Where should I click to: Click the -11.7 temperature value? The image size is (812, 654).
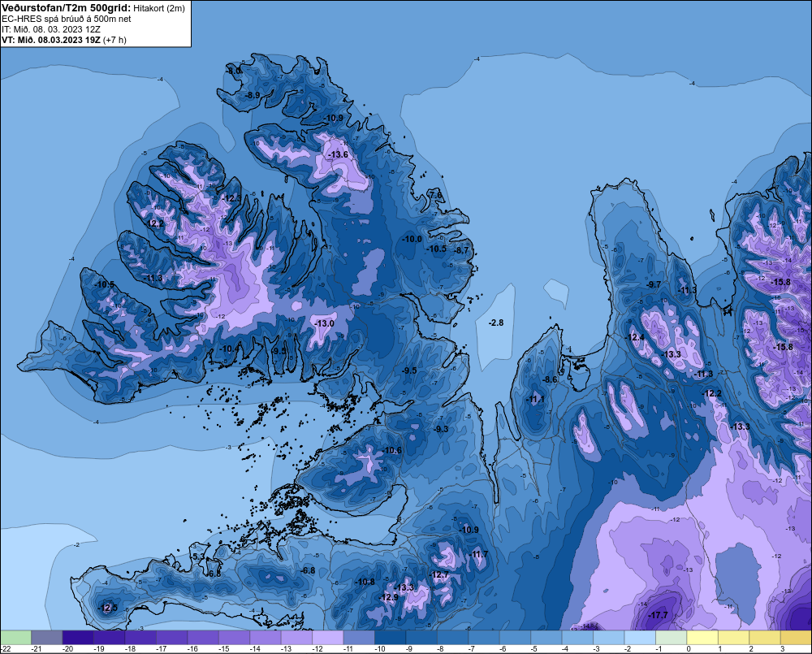478,555
